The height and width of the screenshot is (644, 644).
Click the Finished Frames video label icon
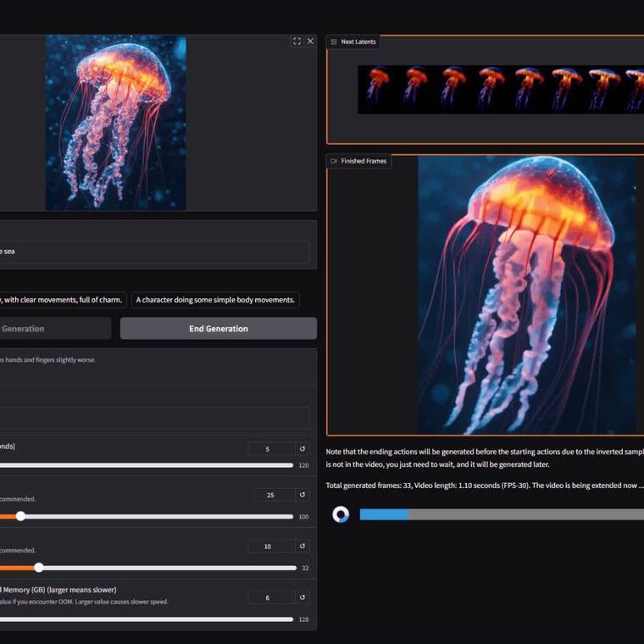334,161
